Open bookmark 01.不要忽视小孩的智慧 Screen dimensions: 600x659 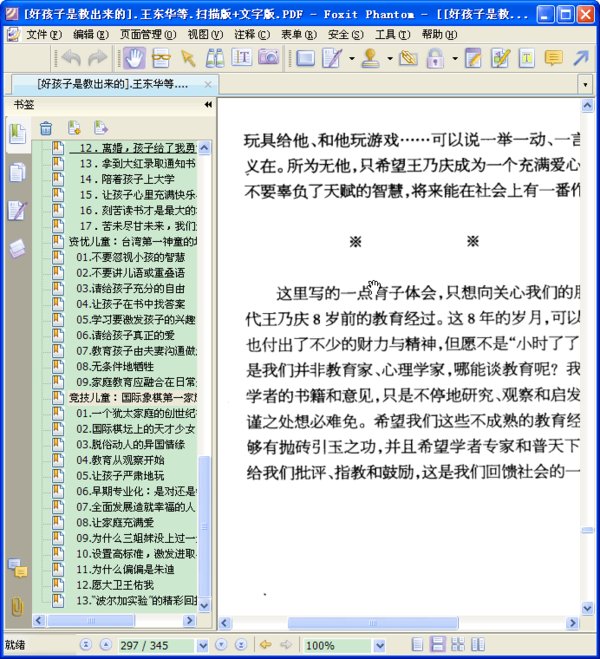click(x=130, y=257)
